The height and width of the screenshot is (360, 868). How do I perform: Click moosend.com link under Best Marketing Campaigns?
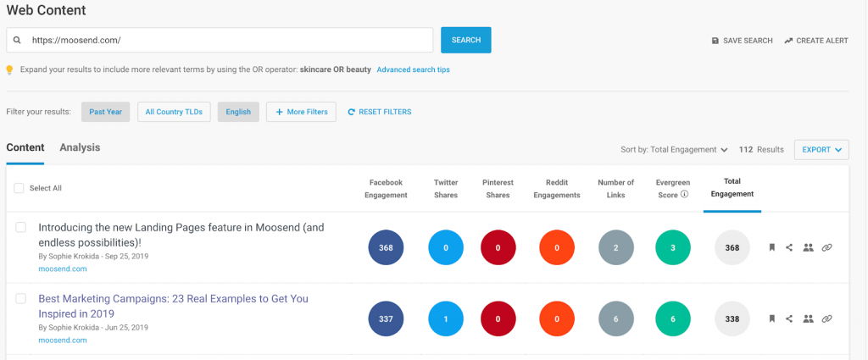pos(63,341)
